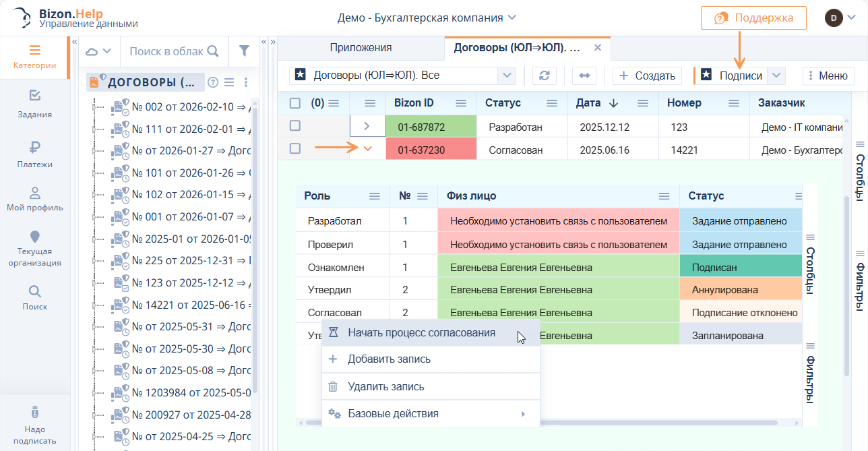Expand the row with Bizon ID 01-687872
This screenshot has height=451, width=868.
pyautogui.click(x=367, y=126)
